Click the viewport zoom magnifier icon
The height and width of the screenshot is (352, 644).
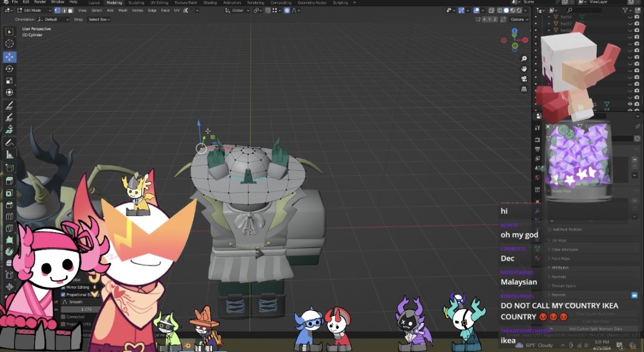pos(524,59)
